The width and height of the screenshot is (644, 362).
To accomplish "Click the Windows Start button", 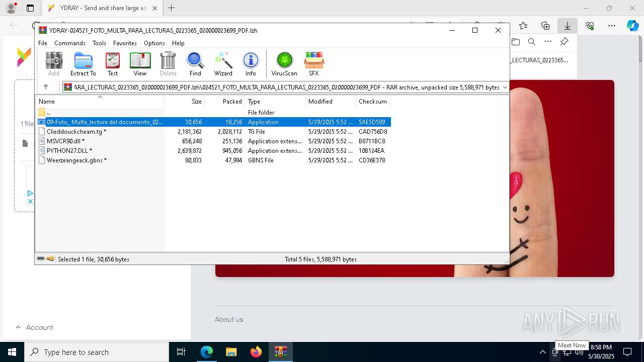I will tap(12, 352).
